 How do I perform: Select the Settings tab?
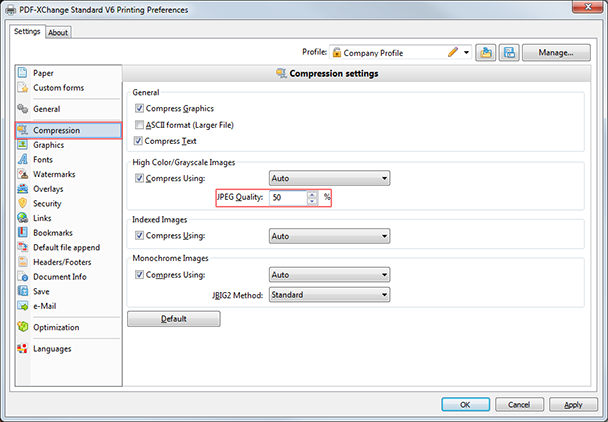(27, 31)
